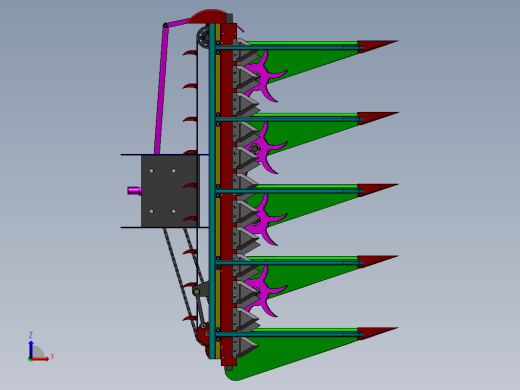Image resolution: width=520 pixels, height=390 pixels.
Task: Click the Z axis label of the triad
Action: click(31, 335)
